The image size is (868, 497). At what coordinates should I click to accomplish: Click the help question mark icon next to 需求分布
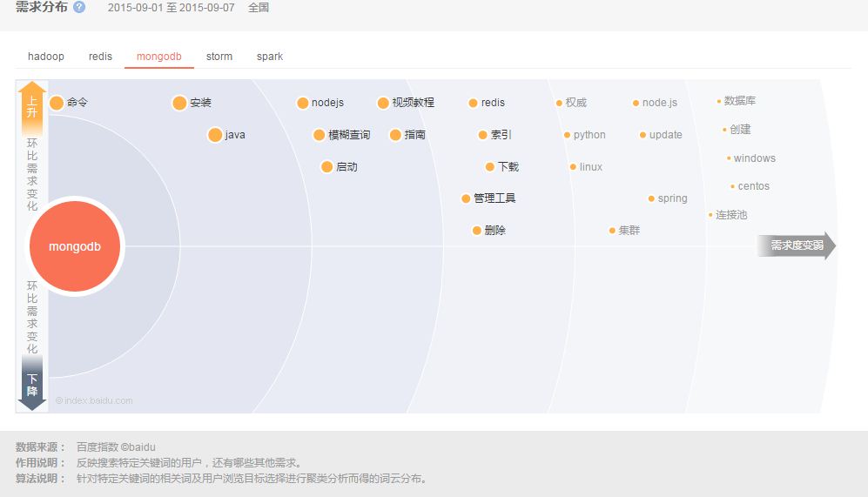point(79,7)
